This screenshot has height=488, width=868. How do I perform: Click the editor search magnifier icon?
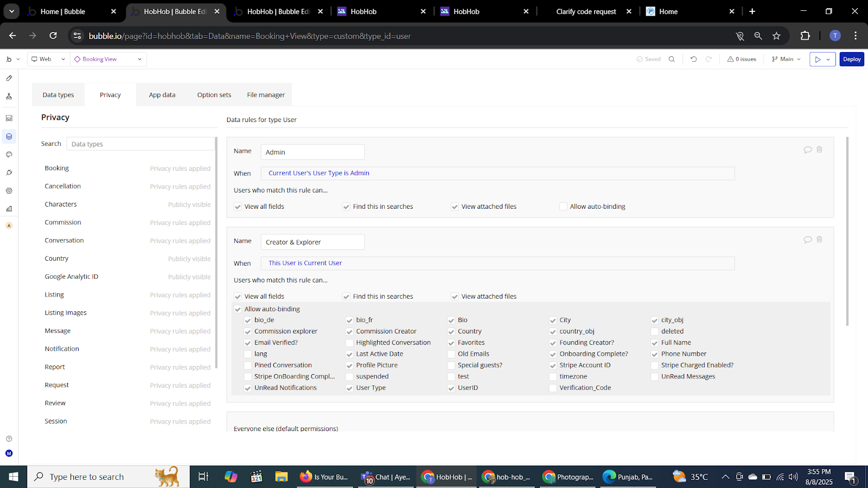[672, 59]
